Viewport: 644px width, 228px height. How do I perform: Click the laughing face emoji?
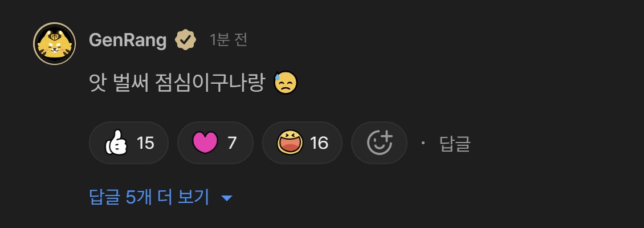pyautogui.click(x=290, y=142)
